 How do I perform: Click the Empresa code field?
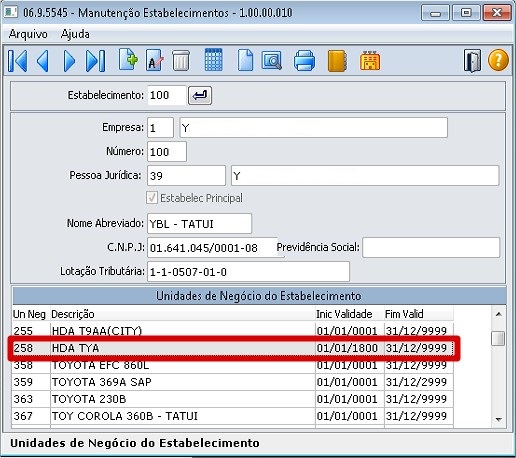pyautogui.click(x=160, y=127)
